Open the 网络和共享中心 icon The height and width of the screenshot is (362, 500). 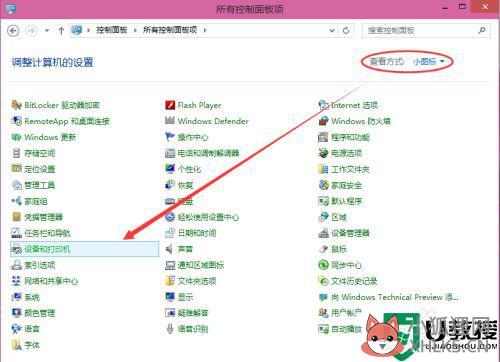point(17,281)
